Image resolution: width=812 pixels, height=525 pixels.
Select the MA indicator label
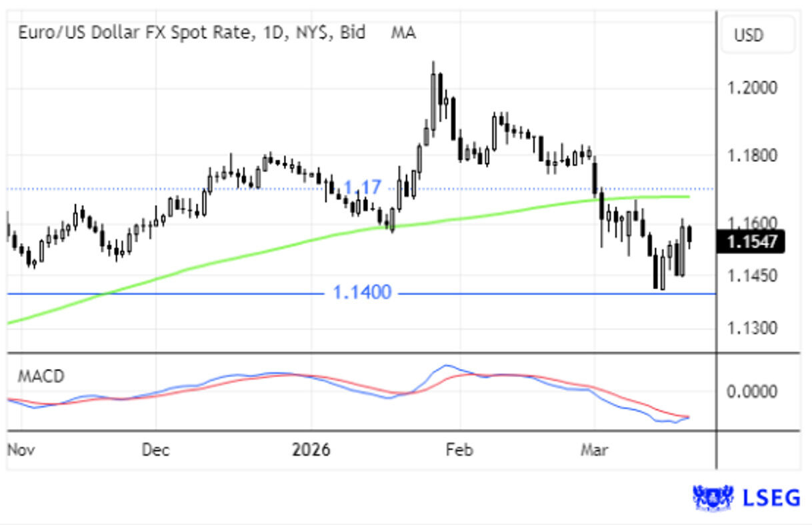[x=403, y=33]
